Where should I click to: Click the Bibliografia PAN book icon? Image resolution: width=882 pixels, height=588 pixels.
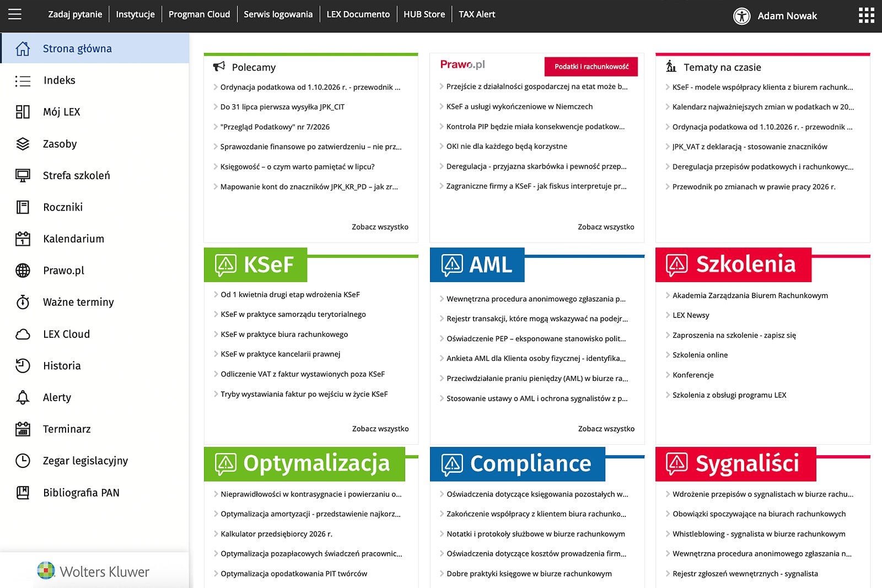pyautogui.click(x=23, y=493)
